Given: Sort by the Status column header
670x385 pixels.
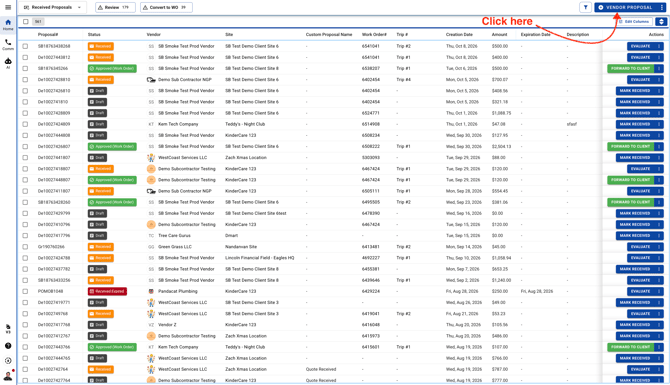Looking at the screenshot, I should click(x=94, y=35).
